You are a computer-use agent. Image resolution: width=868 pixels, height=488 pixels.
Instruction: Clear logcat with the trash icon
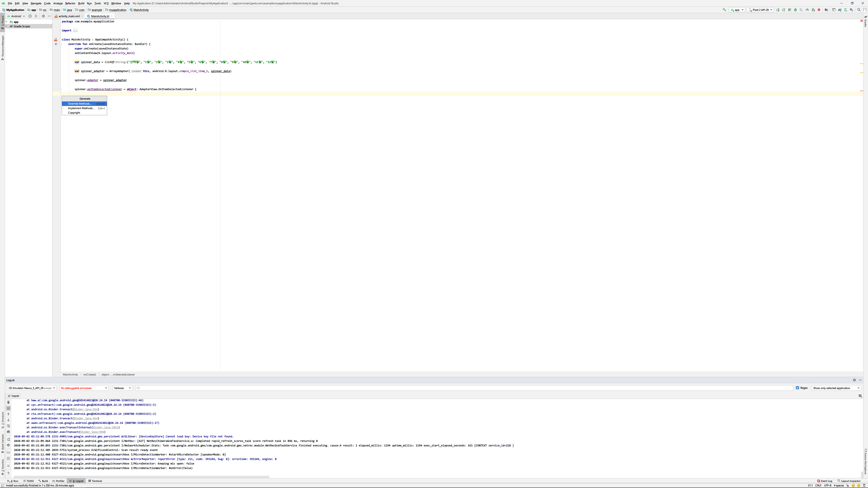tap(8, 402)
